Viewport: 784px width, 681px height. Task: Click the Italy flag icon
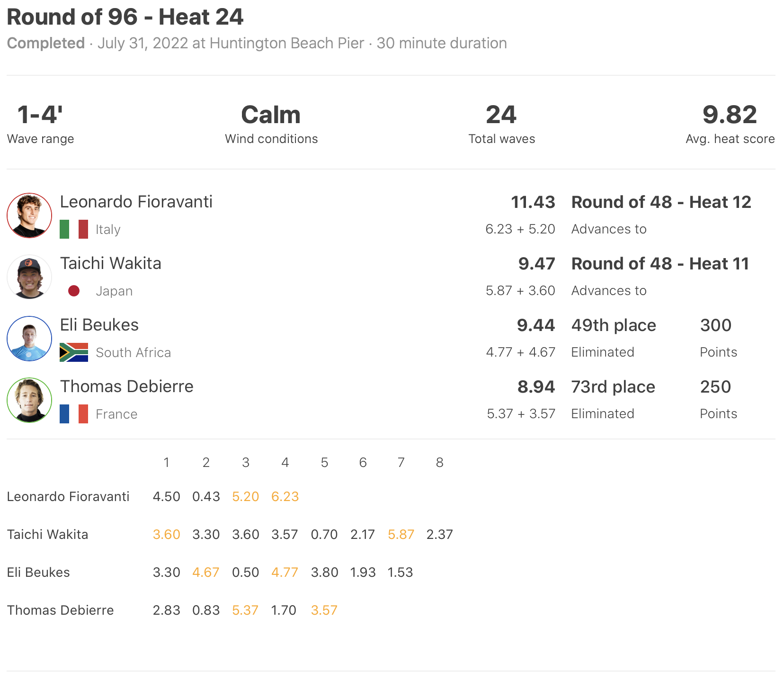click(x=74, y=229)
